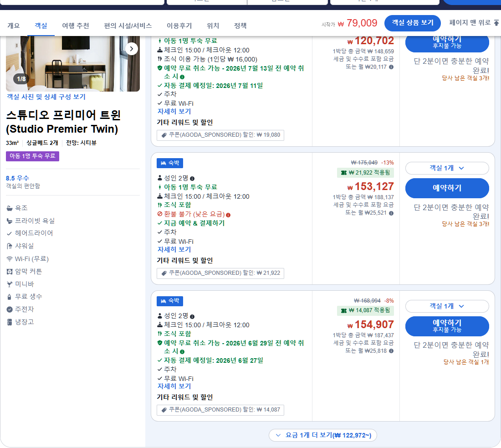Click the Wi-Fi icon by Wi-Fi (무료)
This screenshot has width=501, height=448.
click(x=10, y=259)
